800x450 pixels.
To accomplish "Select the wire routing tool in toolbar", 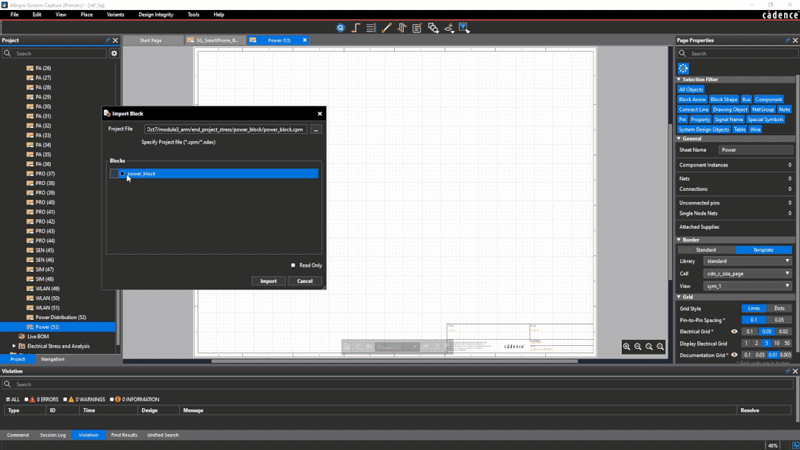I will 356,28.
